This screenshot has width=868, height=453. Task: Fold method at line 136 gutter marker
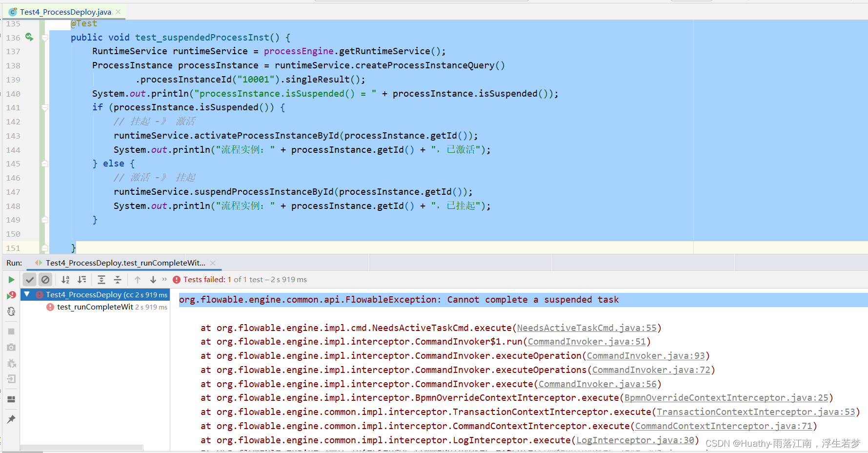click(x=45, y=38)
